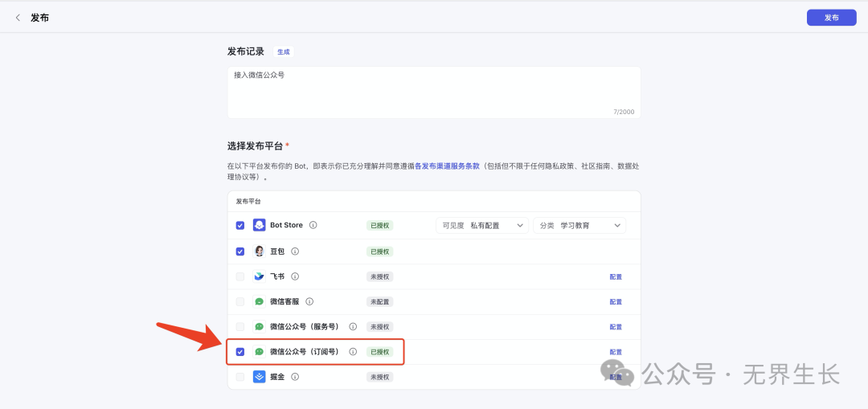Click the 发布平台 column header
This screenshot has height=409, width=868.
point(248,202)
